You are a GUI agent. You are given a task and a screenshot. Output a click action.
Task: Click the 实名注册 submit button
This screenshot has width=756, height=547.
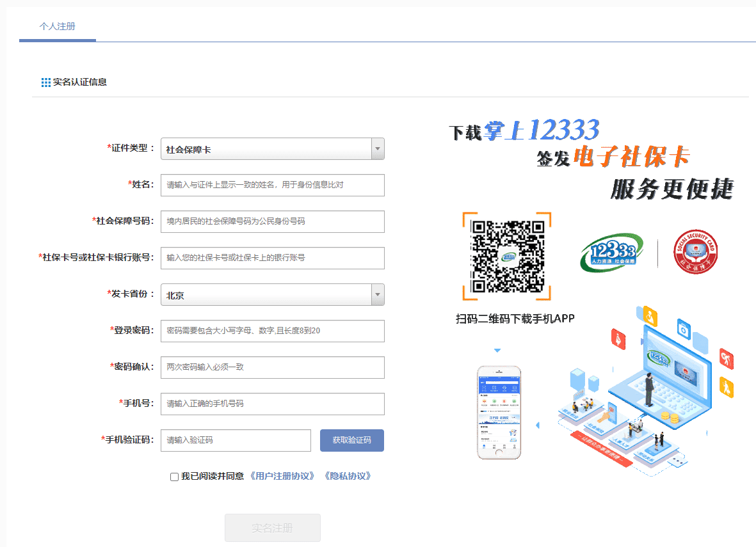pos(272,527)
